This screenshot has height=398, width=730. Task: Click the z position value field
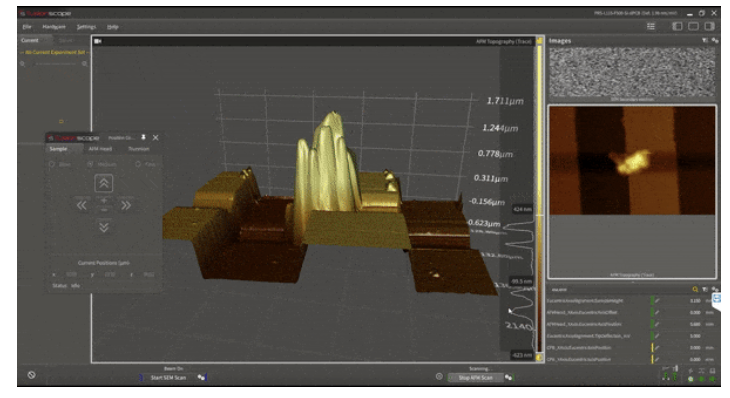pos(149,275)
